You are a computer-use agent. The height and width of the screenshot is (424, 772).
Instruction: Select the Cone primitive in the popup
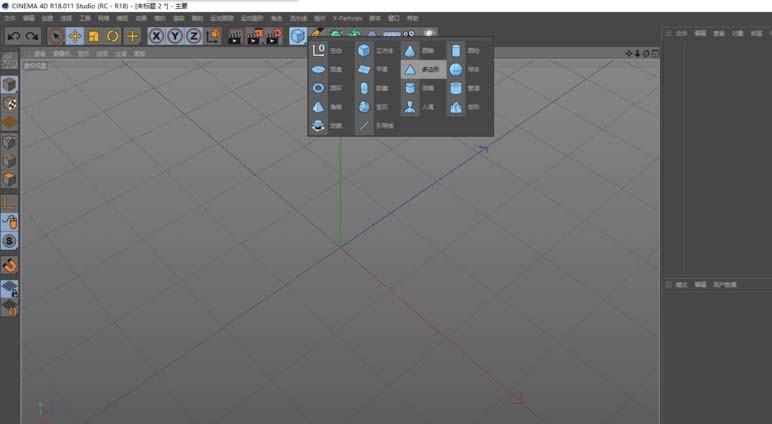(x=410, y=51)
